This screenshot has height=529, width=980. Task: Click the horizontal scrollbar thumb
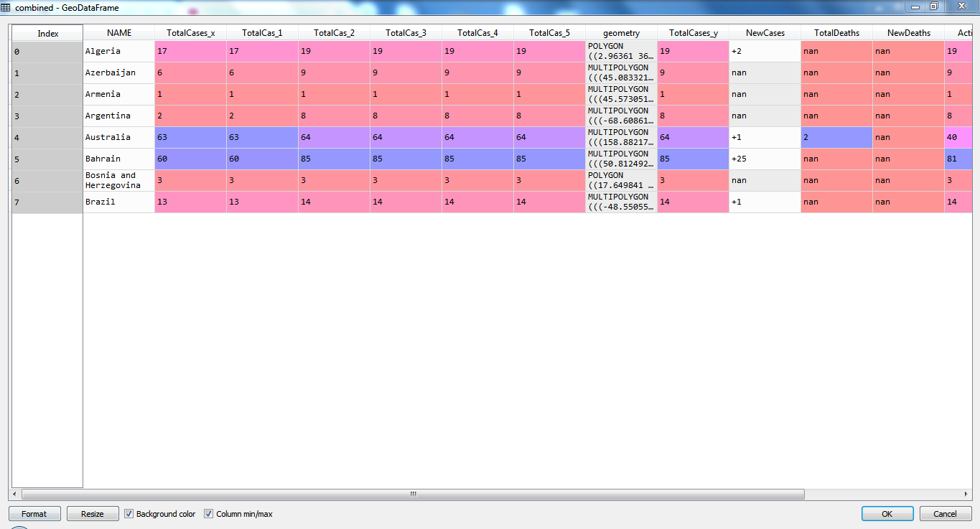coord(413,495)
